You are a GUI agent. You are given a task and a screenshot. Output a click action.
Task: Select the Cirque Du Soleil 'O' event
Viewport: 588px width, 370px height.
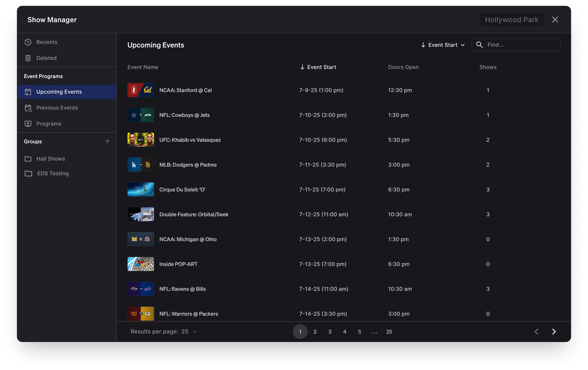[x=182, y=190]
